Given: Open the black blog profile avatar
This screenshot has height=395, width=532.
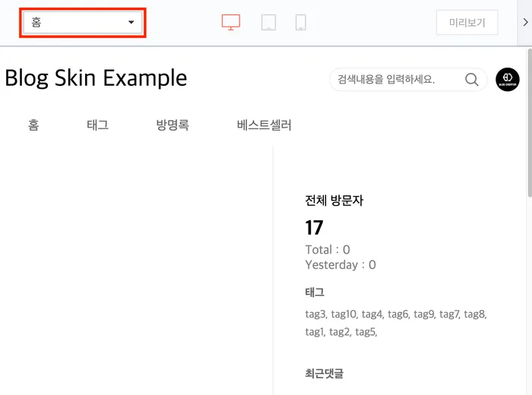Looking at the screenshot, I should pyautogui.click(x=508, y=79).
